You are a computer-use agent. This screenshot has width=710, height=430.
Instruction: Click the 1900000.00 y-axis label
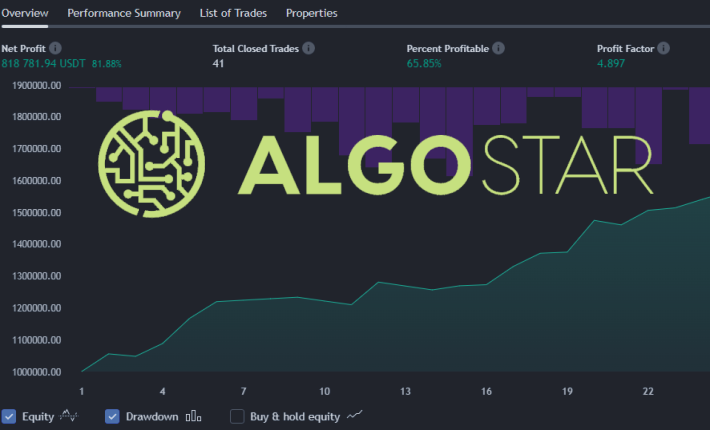click(x=37, y=86)
